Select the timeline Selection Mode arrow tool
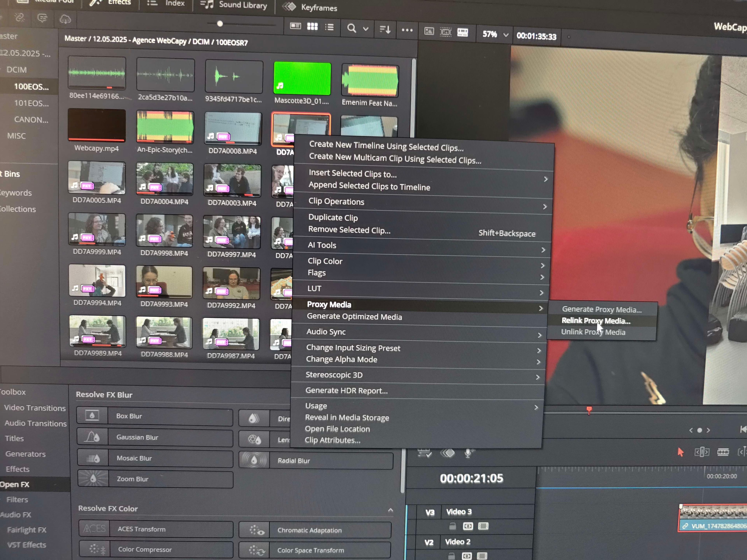747x560 pixels. tap(680, 452)
